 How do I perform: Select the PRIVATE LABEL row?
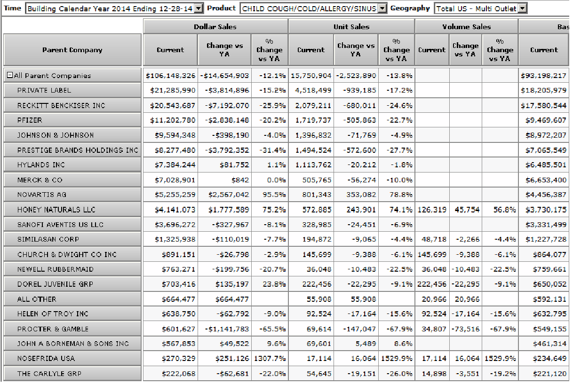coord(44,90)
